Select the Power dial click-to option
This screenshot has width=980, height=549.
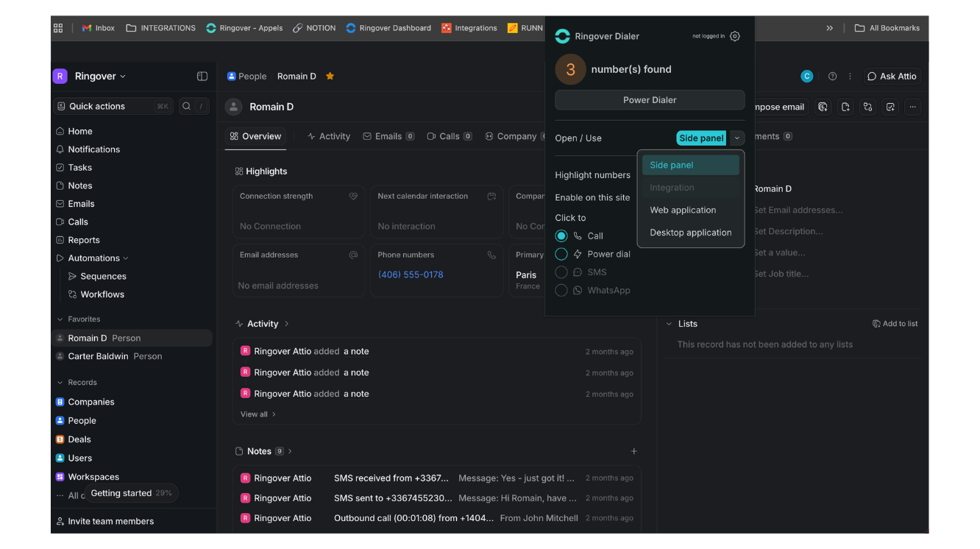coord(561,254)
